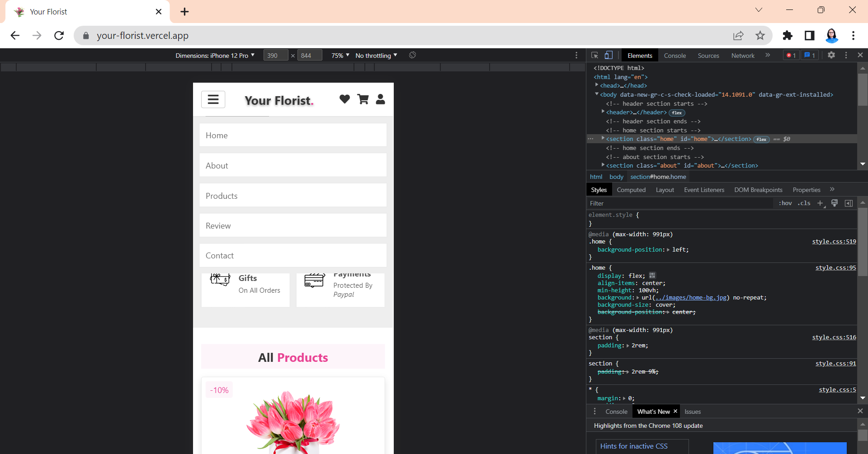The width and height of the screenshot is (868, 454).
Task: Toggle the .cls classes editor
Action: [x=804, y=203]
